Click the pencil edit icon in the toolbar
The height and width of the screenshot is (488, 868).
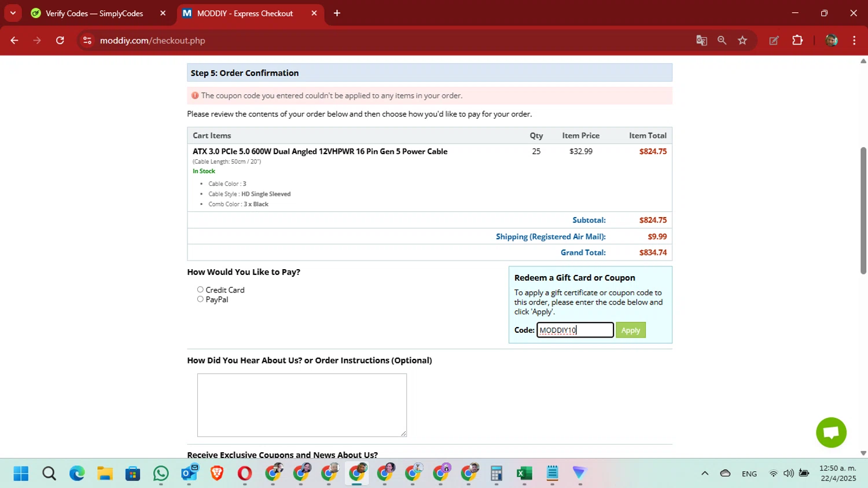click(x=774, y=41)
